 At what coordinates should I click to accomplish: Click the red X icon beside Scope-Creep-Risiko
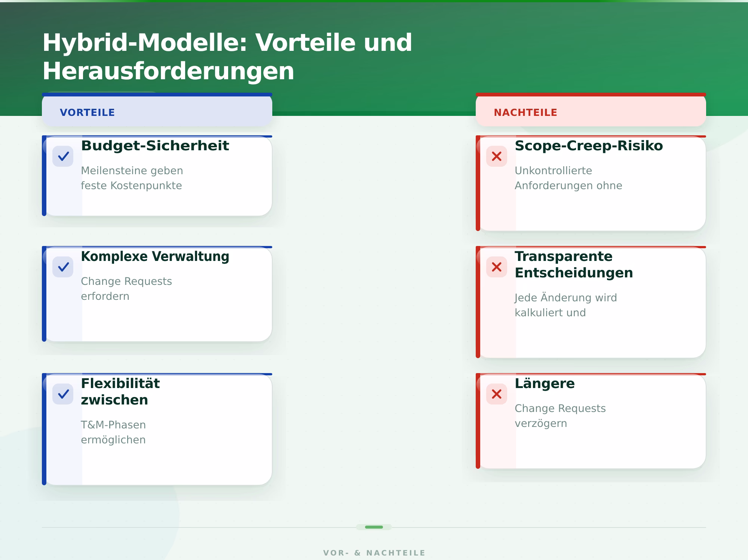497,156
